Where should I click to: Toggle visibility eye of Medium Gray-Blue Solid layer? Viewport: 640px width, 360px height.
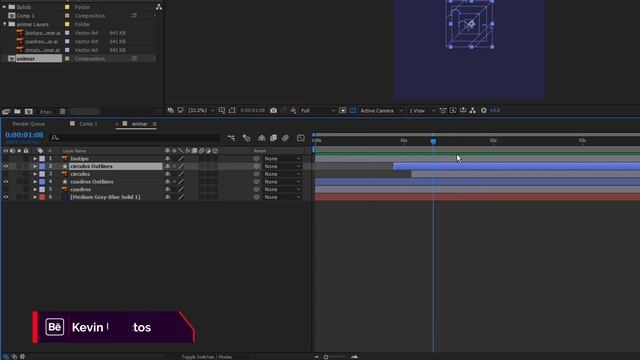pyautogui.click(x=6, y=197)
